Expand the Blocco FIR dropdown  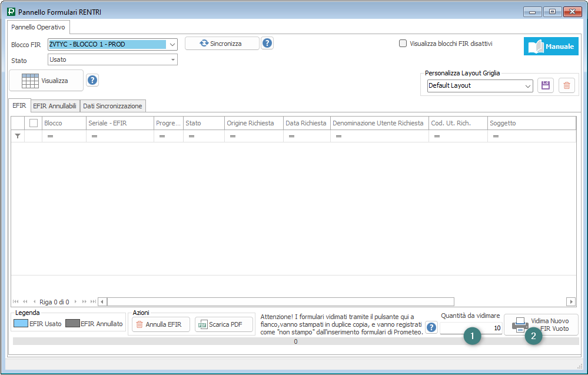pos(172,44)
